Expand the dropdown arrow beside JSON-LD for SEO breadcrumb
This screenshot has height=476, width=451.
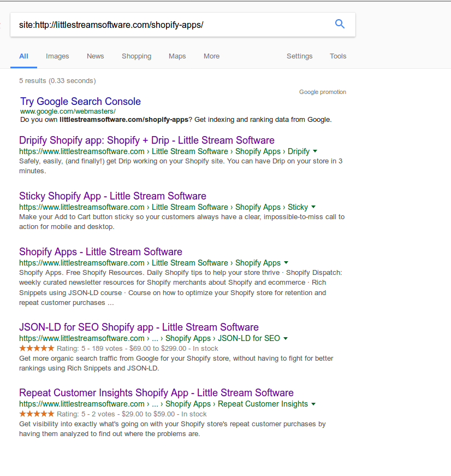(x=286, y=338)
